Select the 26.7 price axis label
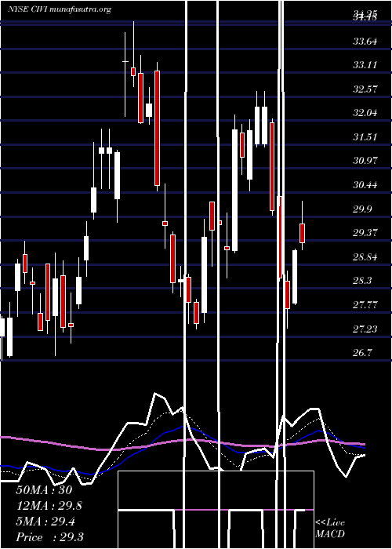 point(362,353)
